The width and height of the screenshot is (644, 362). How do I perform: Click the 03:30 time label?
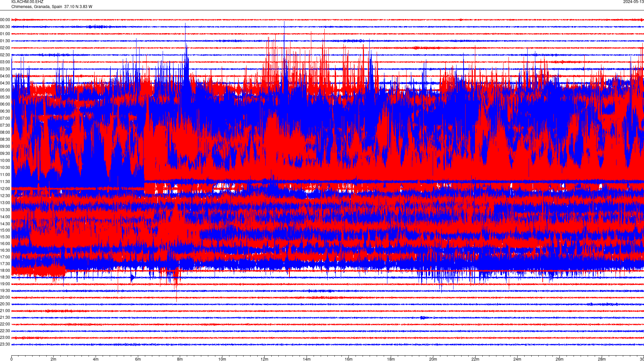(5, 69)
